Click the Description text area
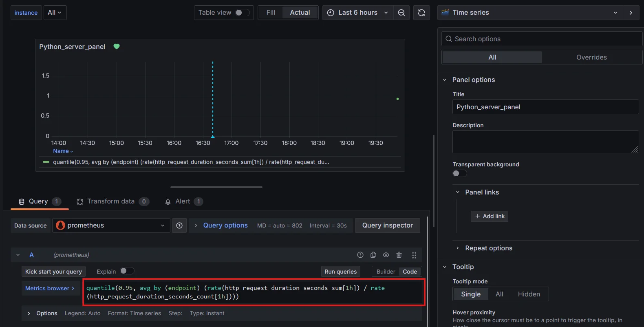The height and width of the screenshot is (327, 644). tap(545, 142)
